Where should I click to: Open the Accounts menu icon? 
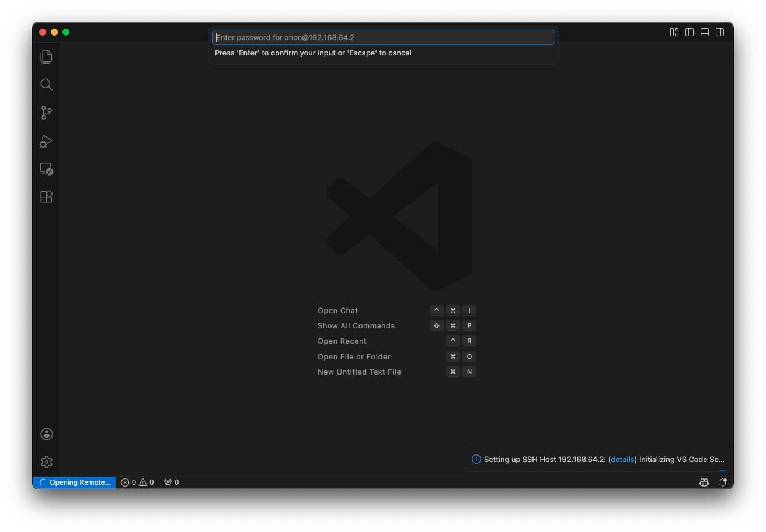tap(47, 434)
